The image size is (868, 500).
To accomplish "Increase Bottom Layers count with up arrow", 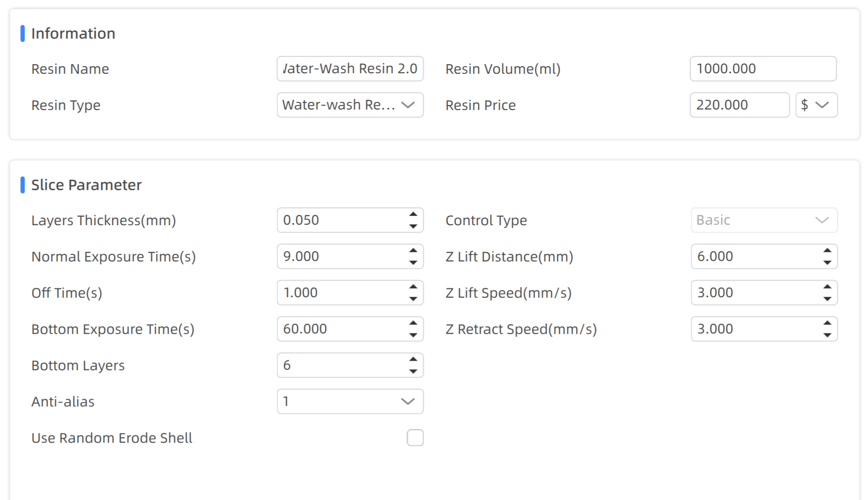I will pos(413,360).
